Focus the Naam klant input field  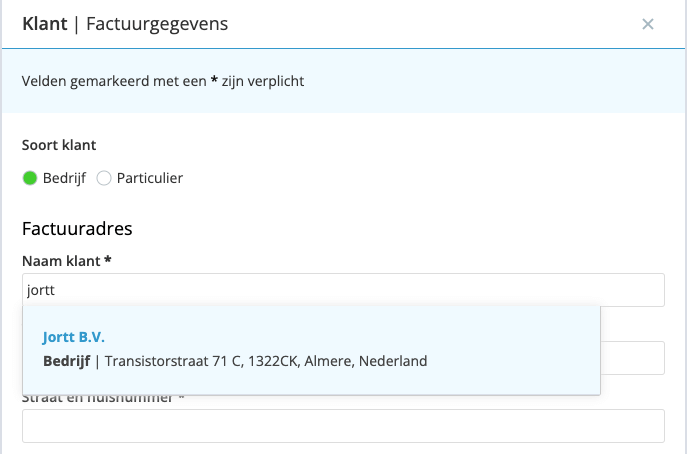tap(343, 290)
